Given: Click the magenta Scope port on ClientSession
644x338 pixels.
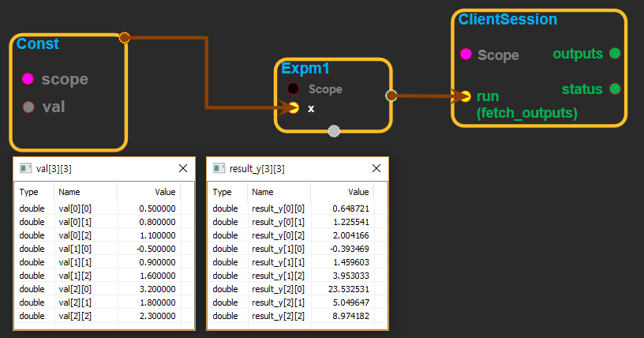Looking at the screenshot, I should [466, 54].
